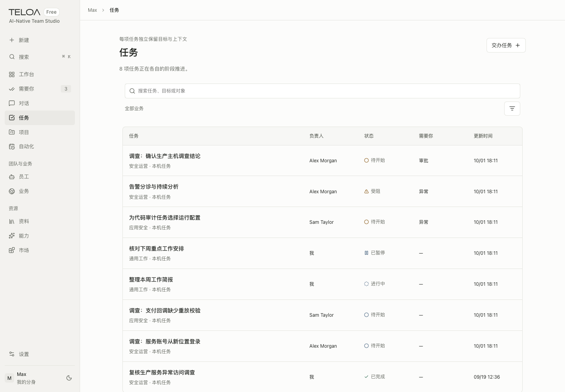
Task: Click the Free plan badge
Action: tap(51, 12)
